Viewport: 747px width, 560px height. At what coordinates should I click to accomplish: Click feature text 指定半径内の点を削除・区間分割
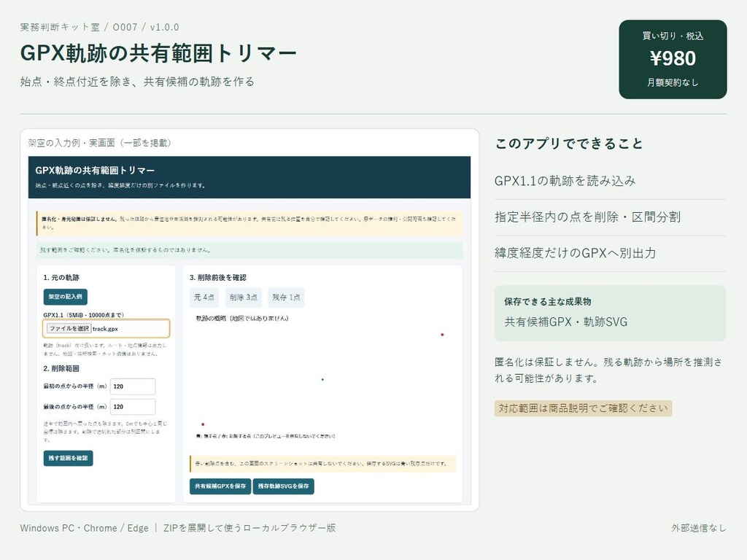[588, 217]
